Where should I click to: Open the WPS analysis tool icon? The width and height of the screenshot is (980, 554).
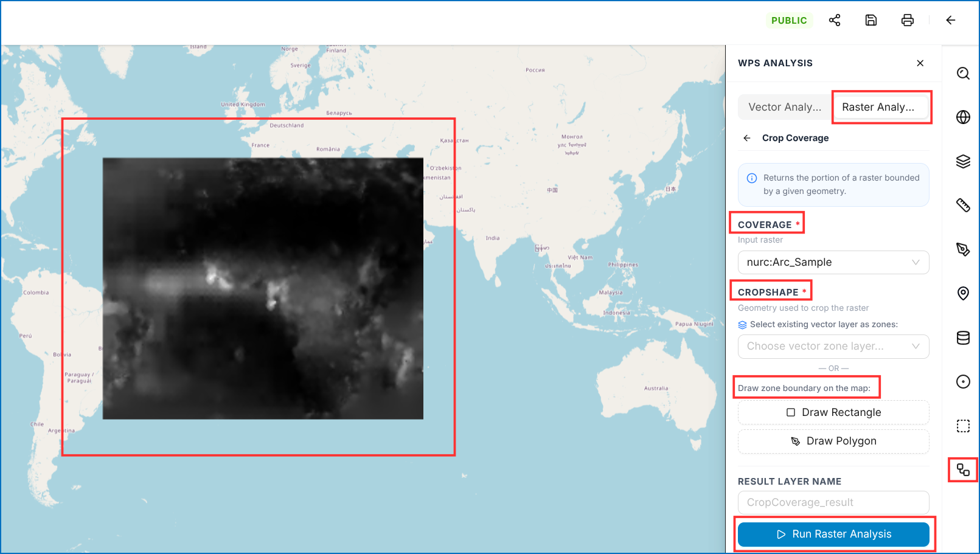(963, 469)
